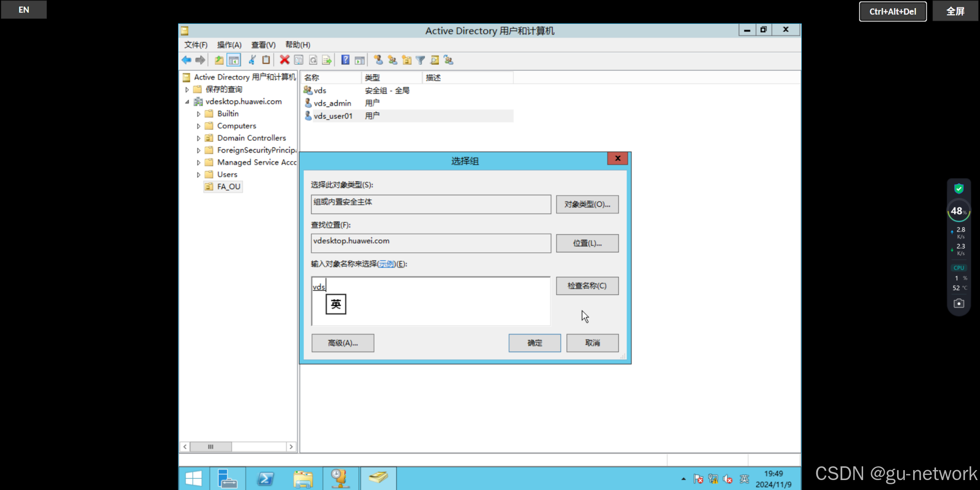This screenshot has width=980, height=490.
Task: Open Server Manager from the taskbar
Action: 227,479
